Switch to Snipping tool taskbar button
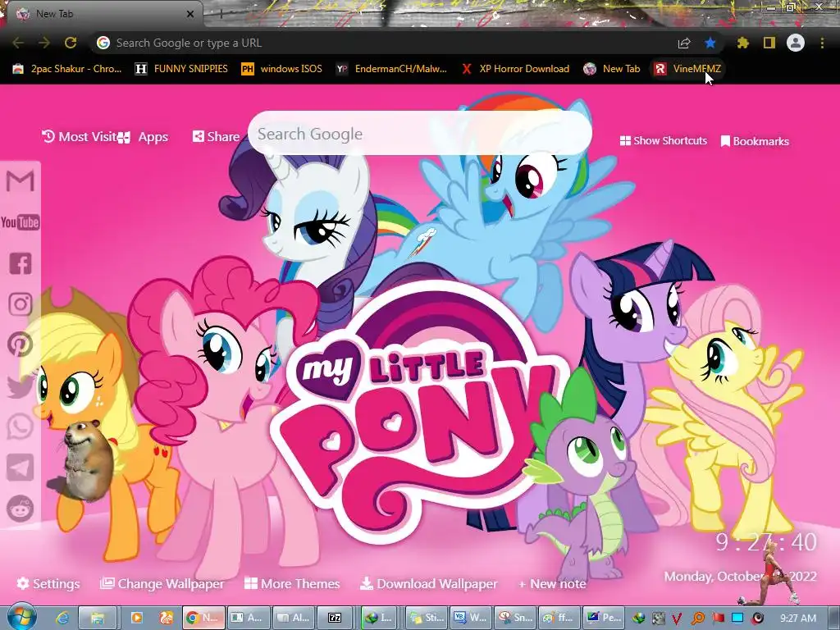The height and width of the screenshot is (630, 840). [515, 619]
